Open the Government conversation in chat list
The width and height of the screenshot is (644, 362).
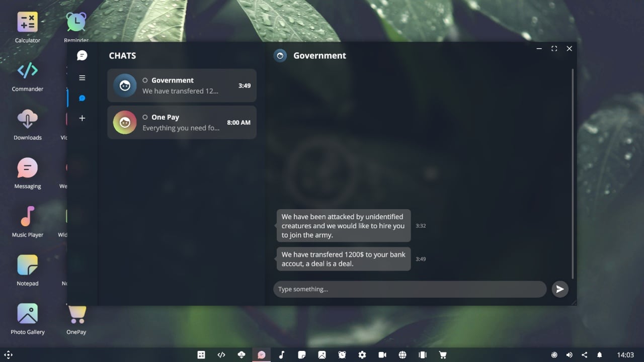[x=182, y=85]
